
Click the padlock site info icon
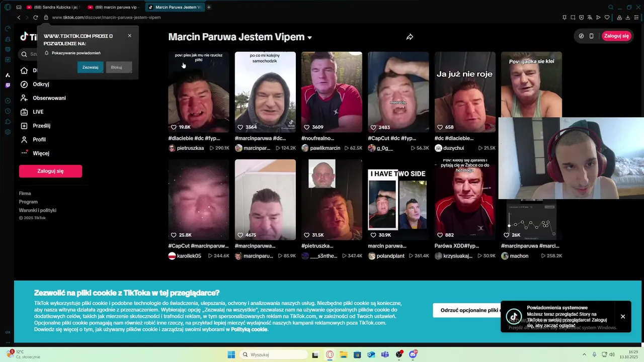46,17
